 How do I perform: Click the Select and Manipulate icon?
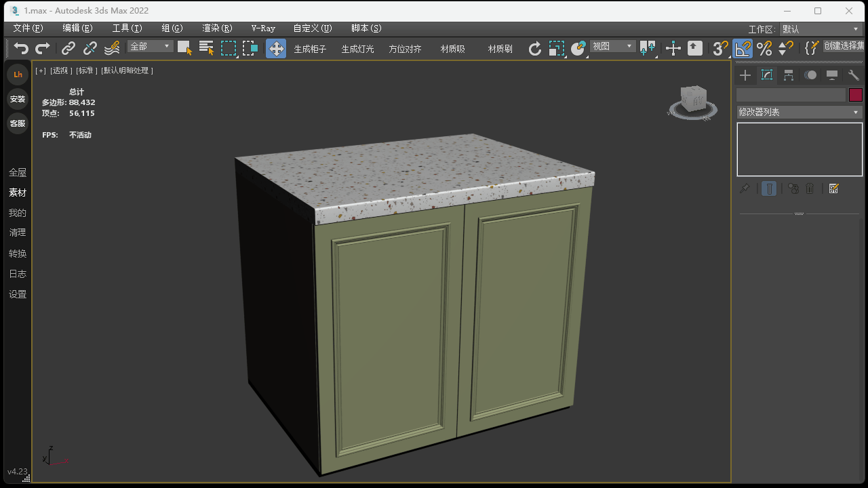click(673, 48)
